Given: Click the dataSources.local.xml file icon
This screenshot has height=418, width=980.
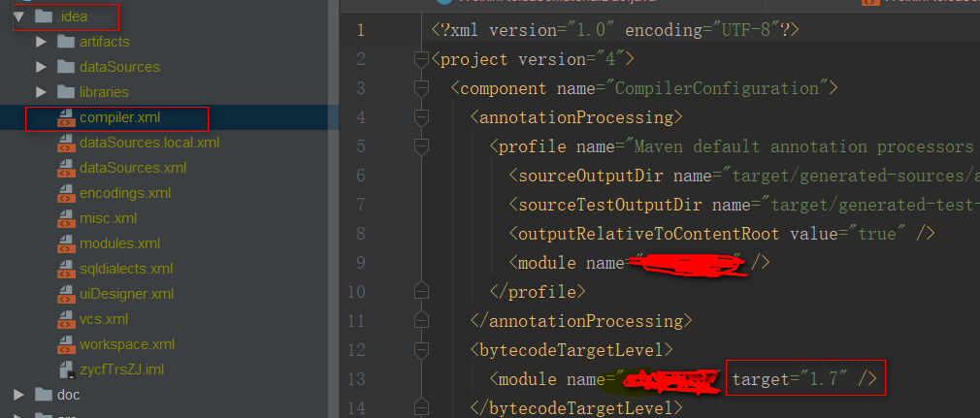Looking at the screenshot, I should click(x=66, y=144).
